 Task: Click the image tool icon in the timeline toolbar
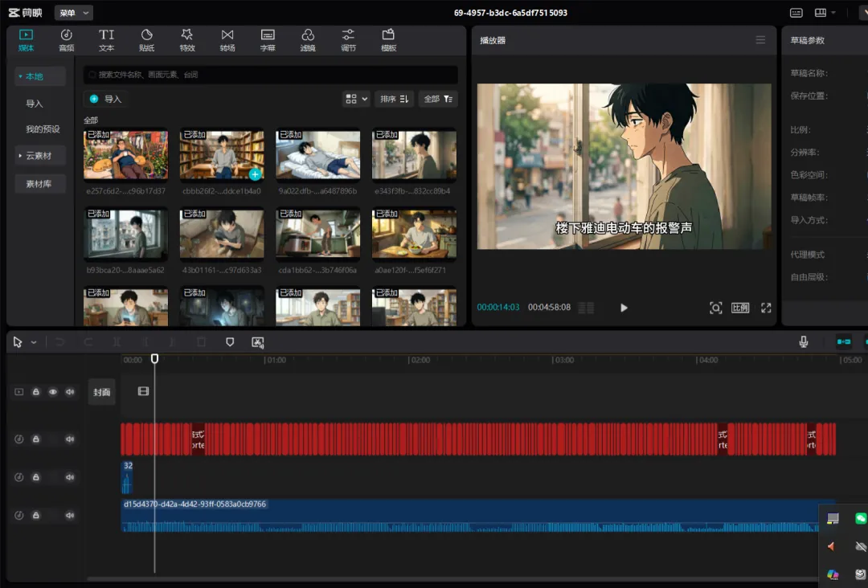pos(258,342)
